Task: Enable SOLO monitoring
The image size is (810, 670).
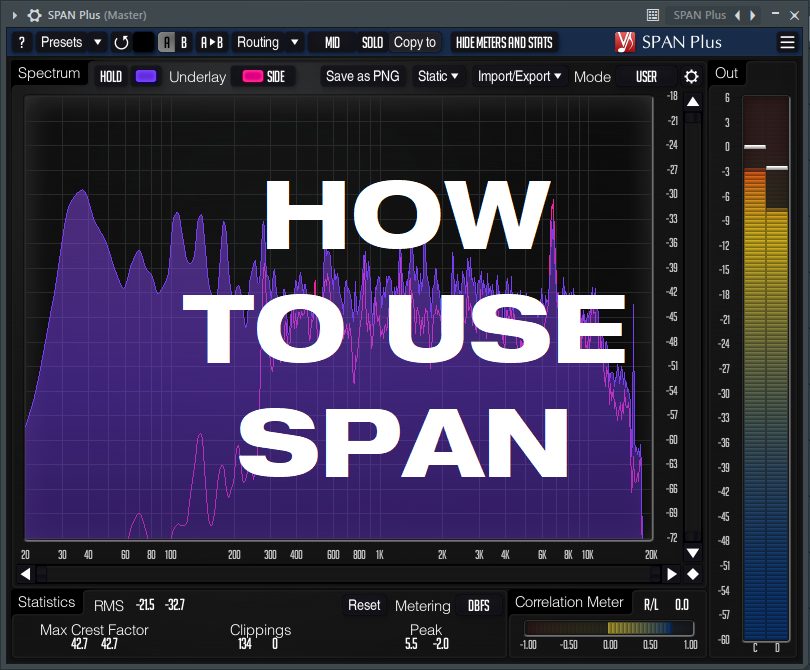Action: pyautogui.click(x=372, y=42)
